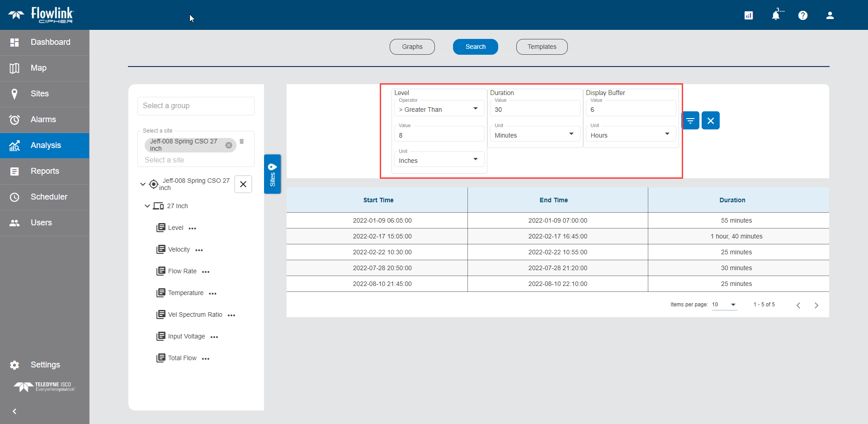868x424 pixels.
Task: Switch to the Templates tab
Action: pos(542,47)
